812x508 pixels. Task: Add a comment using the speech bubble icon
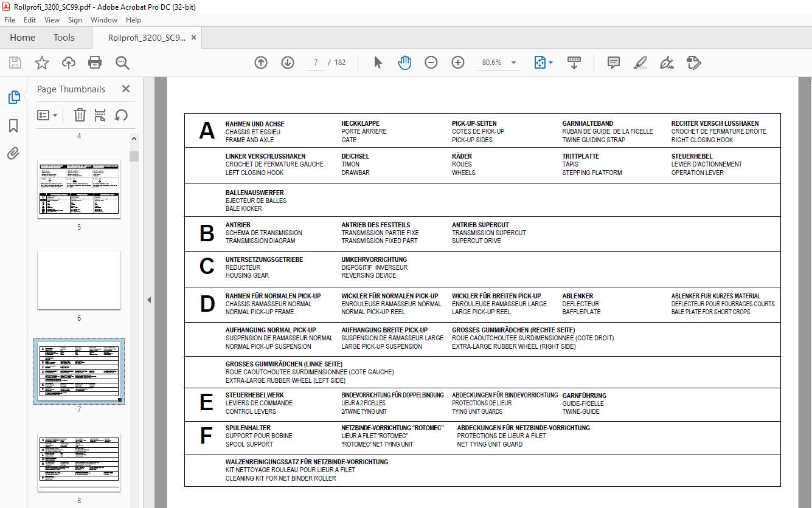click(614, 63)
